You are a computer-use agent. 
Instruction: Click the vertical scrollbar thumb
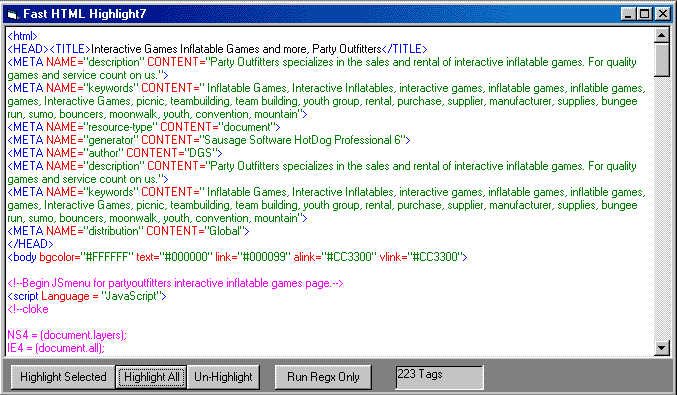pos(661,60)
